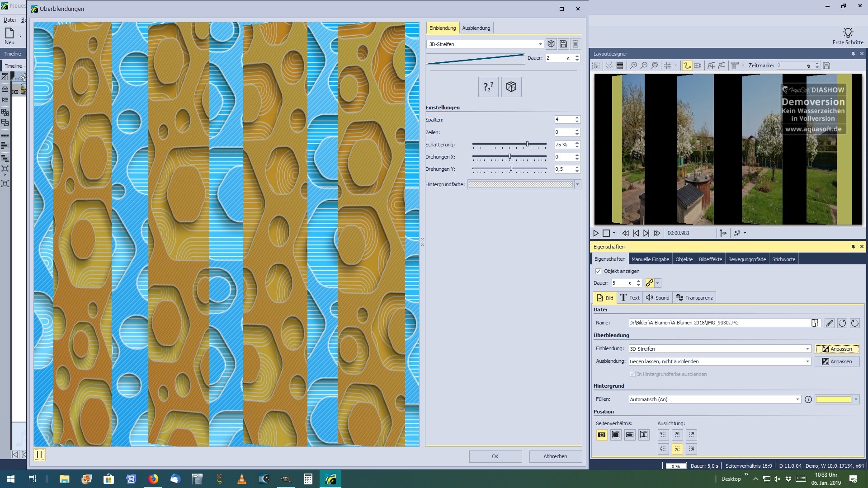
Task: Click the camera pan icon in Layoutdesigner
Action: [x=698, y=66]
